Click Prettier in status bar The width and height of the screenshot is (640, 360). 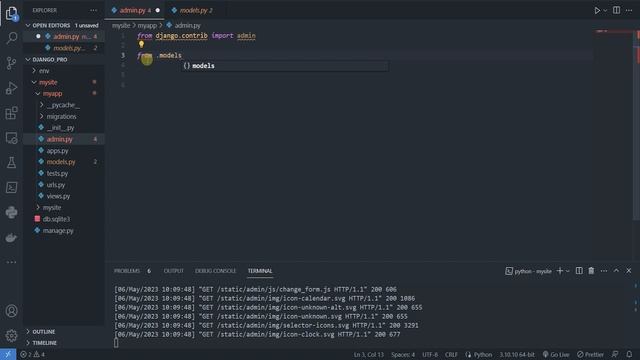(x=590, y=354)
